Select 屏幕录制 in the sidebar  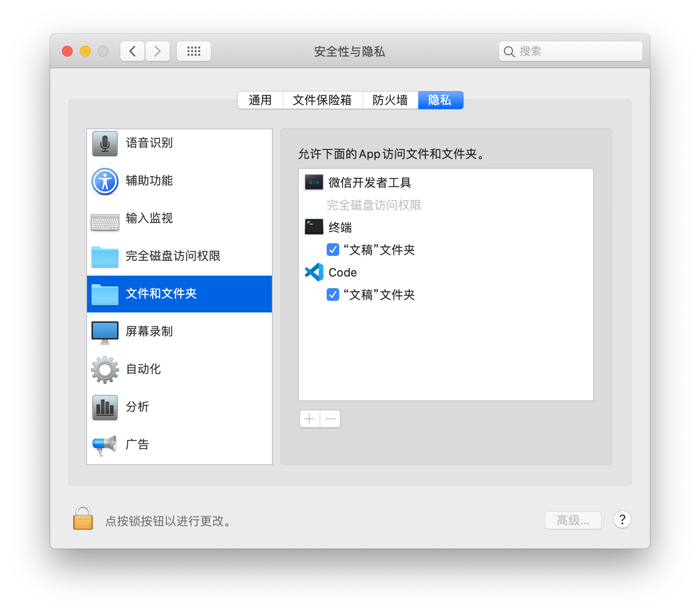click(x=179, y=332)
